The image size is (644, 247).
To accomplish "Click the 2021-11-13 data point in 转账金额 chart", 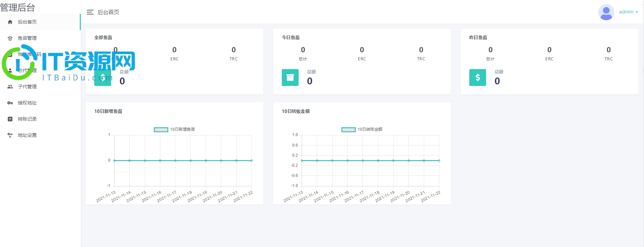I will [302, 160].
